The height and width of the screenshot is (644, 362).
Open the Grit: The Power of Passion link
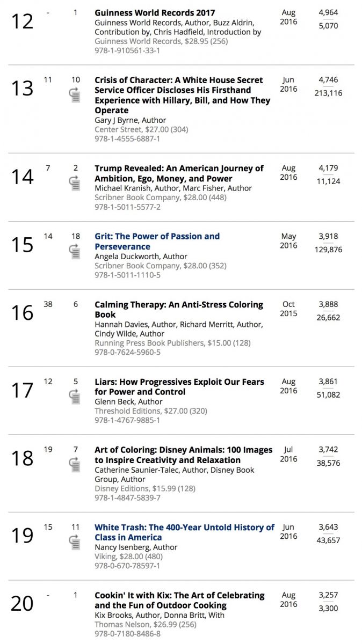157,241
